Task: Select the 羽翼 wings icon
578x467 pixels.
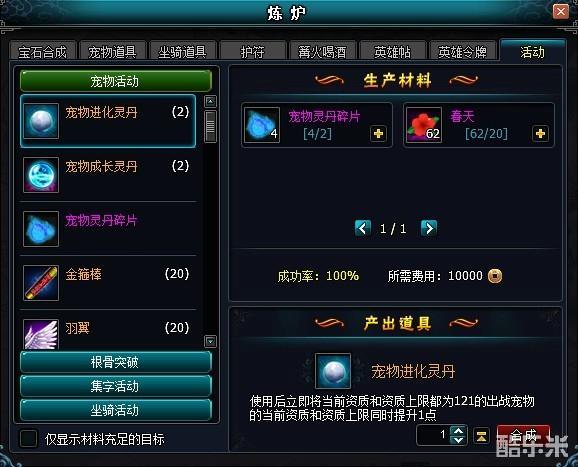Action: point(41,334)
